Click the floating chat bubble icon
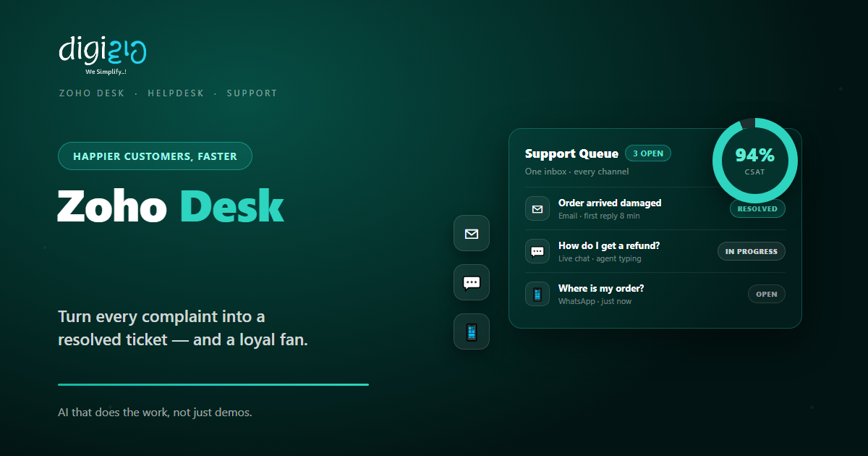This screenshot has height=456, width=868. coord(472,282)
